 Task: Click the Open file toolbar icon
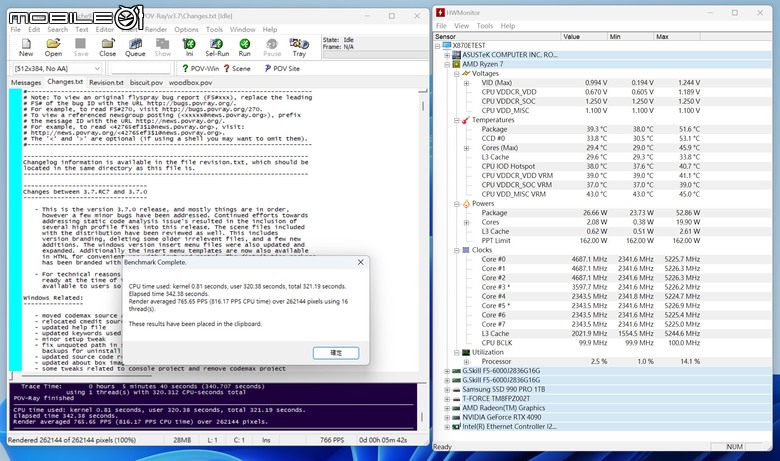[53, 48]
